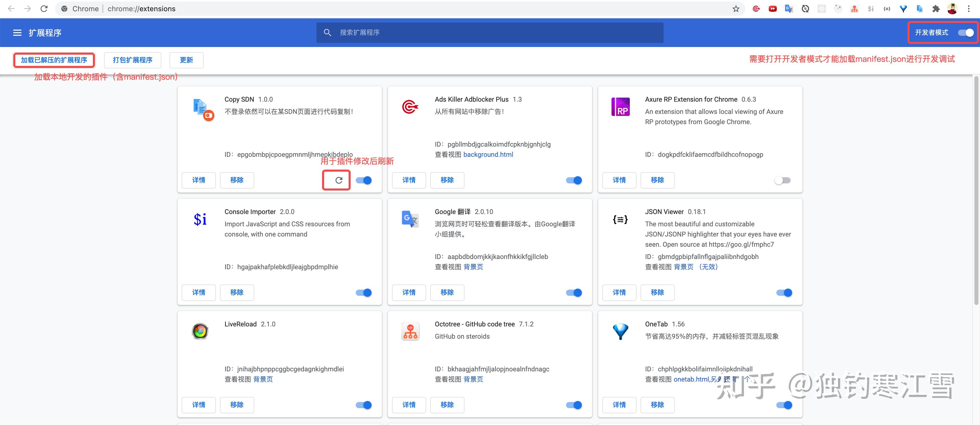Remove Axure RP Extension via 移除
Screen dimensions: 980x425
(x=657, y=180)
